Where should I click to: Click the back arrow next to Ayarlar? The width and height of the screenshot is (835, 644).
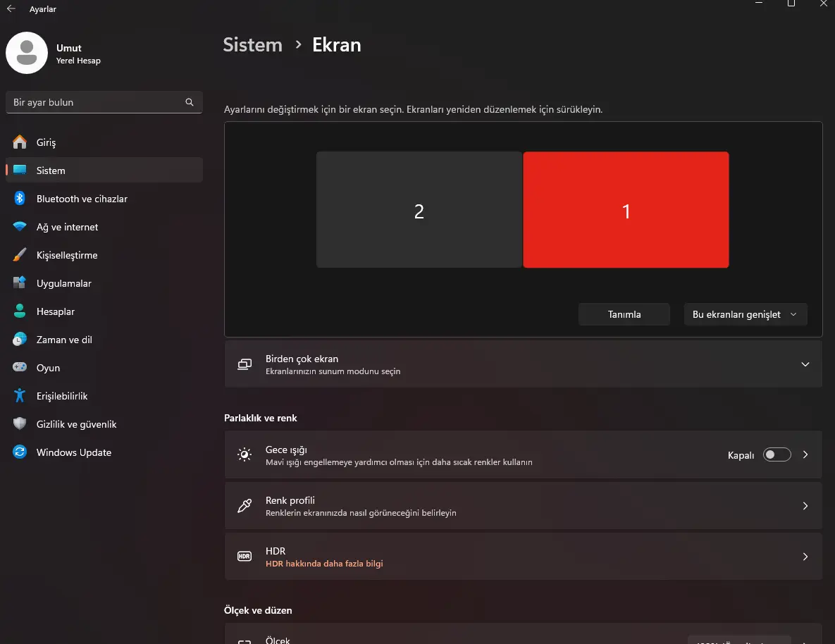[11, 8]
